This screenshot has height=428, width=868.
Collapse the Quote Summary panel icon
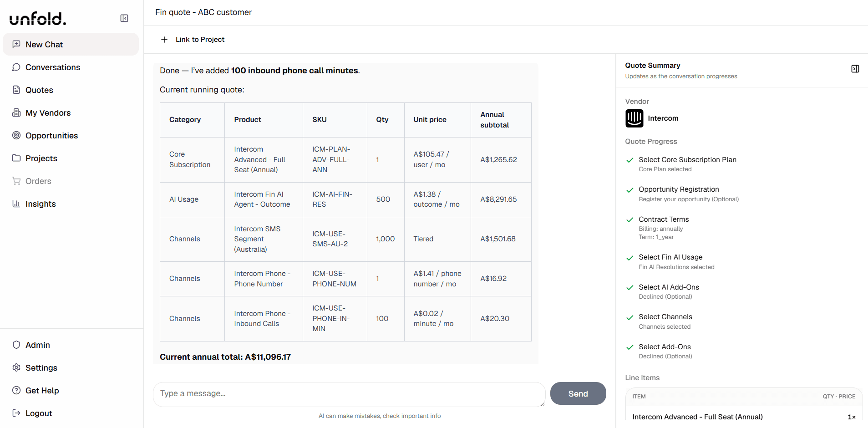pyautogui.click(x=855, y=69)
